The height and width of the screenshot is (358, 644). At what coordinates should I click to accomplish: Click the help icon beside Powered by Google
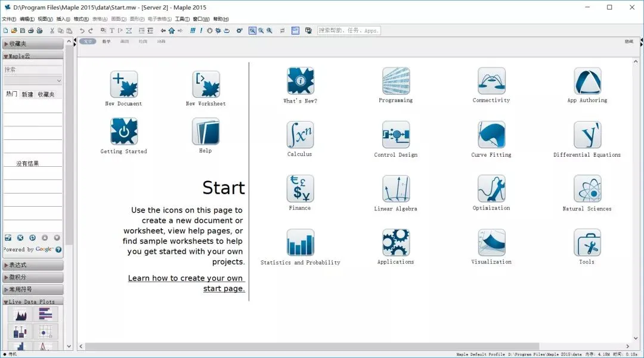coord(58,250)
